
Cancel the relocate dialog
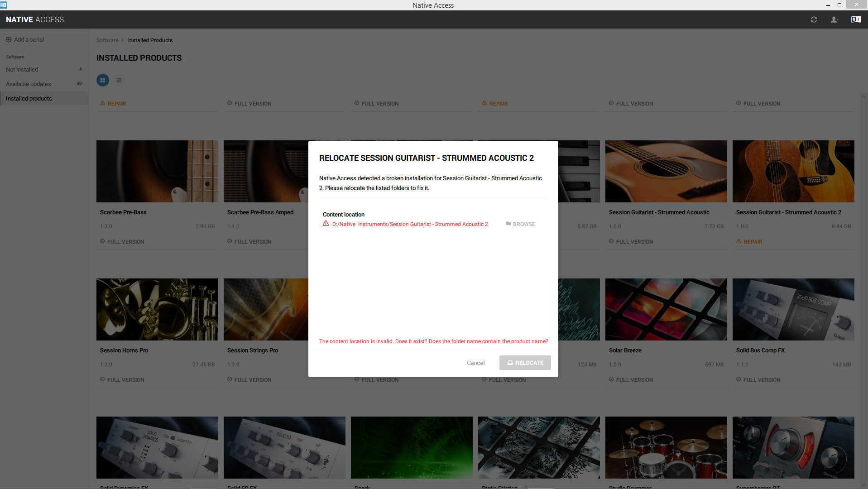(x=475, y=363)
